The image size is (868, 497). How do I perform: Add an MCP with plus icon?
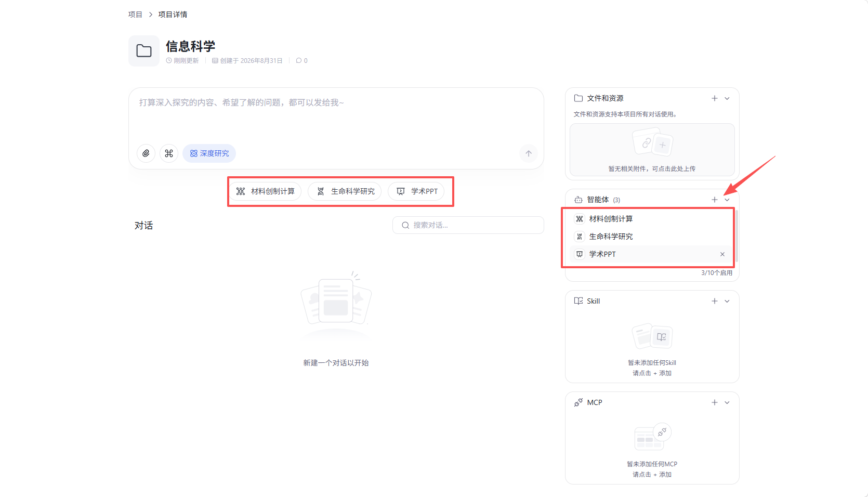(x=715, y=402)
